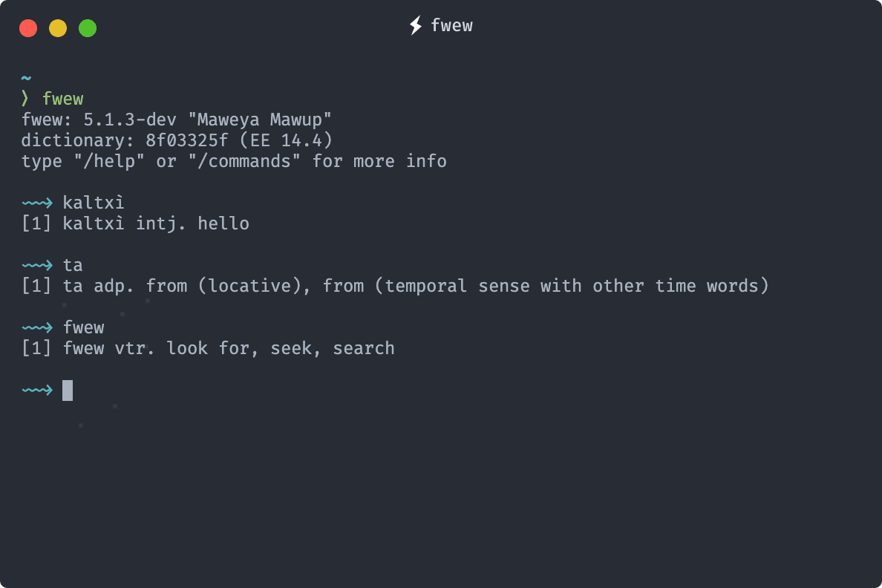Click the tilde home directory indicator
882x588 pixels.
click(27, 78)
